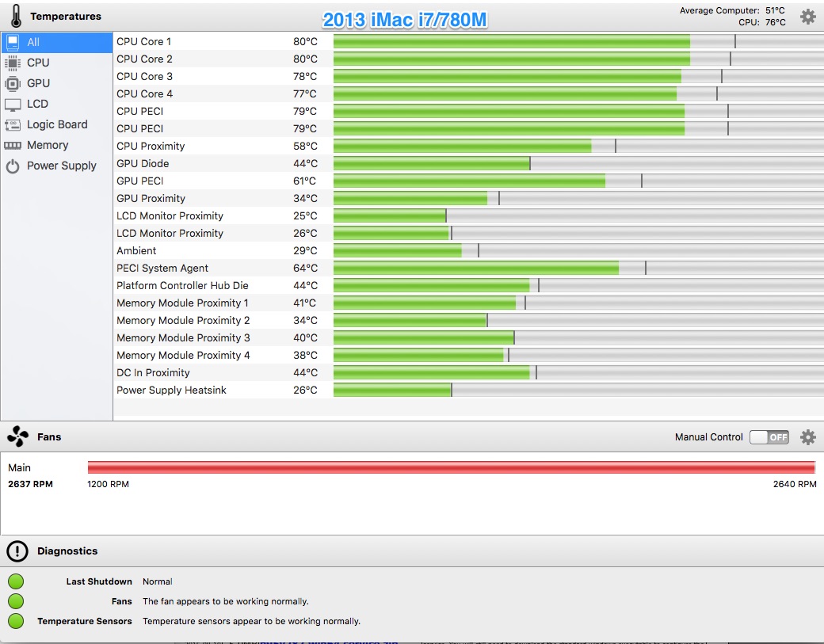Click the CPU Proximity 58°C value
The width and height of the screenshot is (824, 644).
(x=305, y=146)
